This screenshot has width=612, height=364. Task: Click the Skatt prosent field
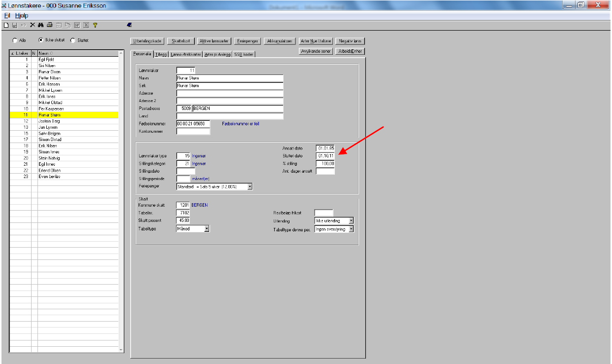coord(183,220)
